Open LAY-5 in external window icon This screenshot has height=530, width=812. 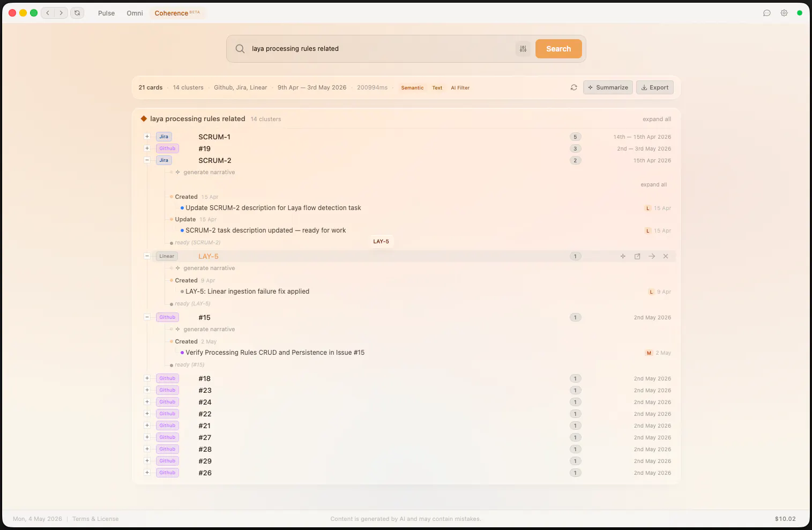(x=637, y=256)
